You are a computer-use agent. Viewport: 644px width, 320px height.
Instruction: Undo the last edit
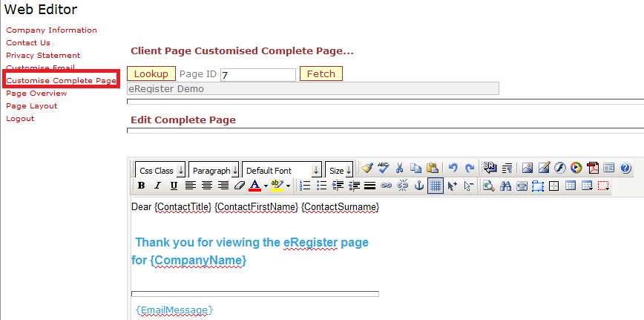pyautogui.click(x=453, y=169)
